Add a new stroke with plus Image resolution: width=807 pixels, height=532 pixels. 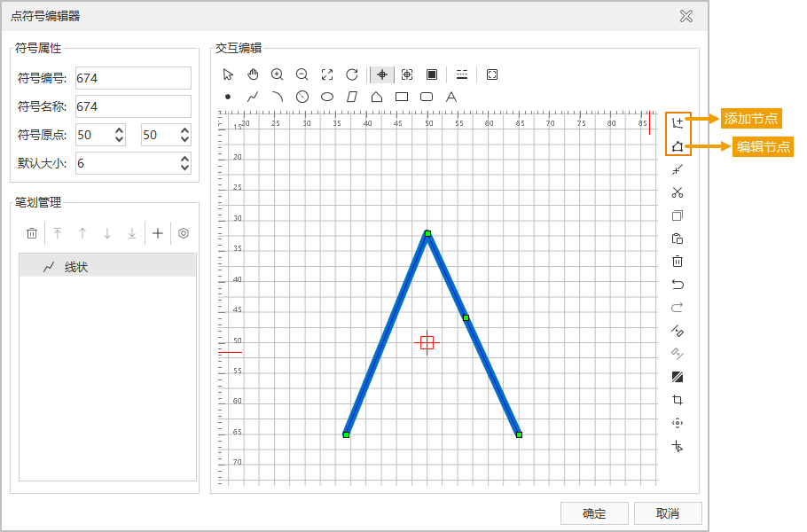[x=158, y=233]
